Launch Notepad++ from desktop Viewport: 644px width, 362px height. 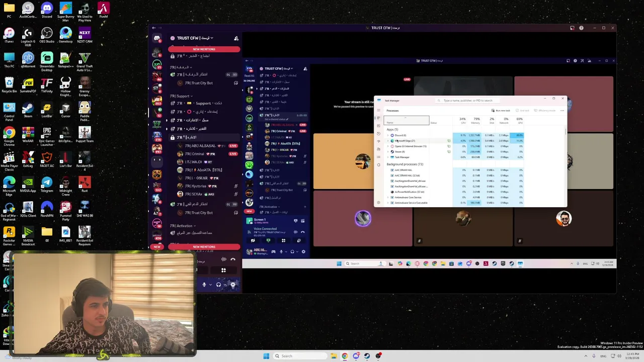click(x=65, y=60)
